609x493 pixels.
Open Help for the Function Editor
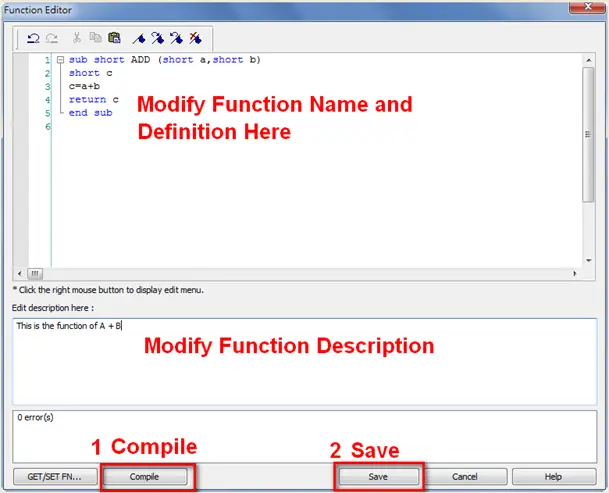(554, 477)
